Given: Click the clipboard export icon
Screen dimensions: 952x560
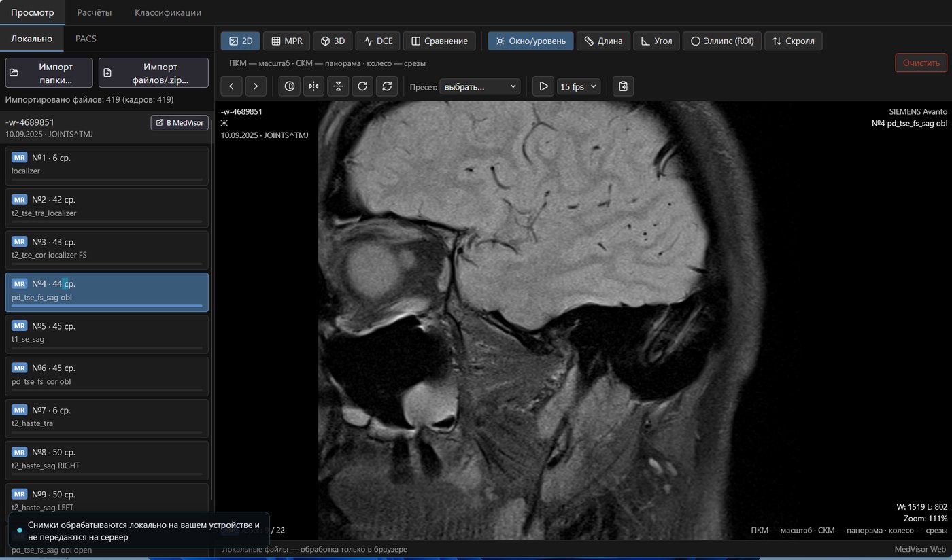Looking at the screenshot, I should pyautogui.click(x=624, y=86).
